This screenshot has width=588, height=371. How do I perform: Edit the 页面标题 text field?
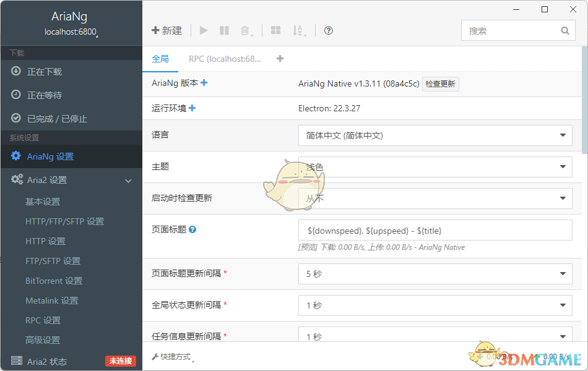pyautogui.click(x=435, y=230)
